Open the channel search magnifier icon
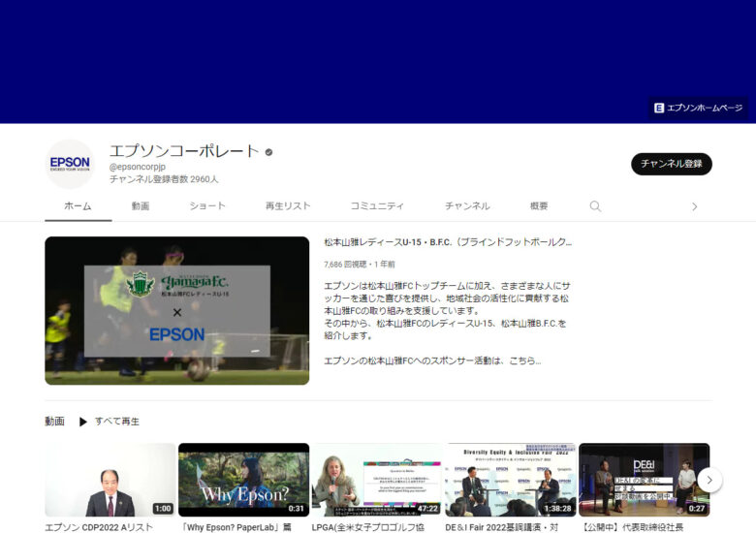The image size is (756, 533). click(595, 206)
